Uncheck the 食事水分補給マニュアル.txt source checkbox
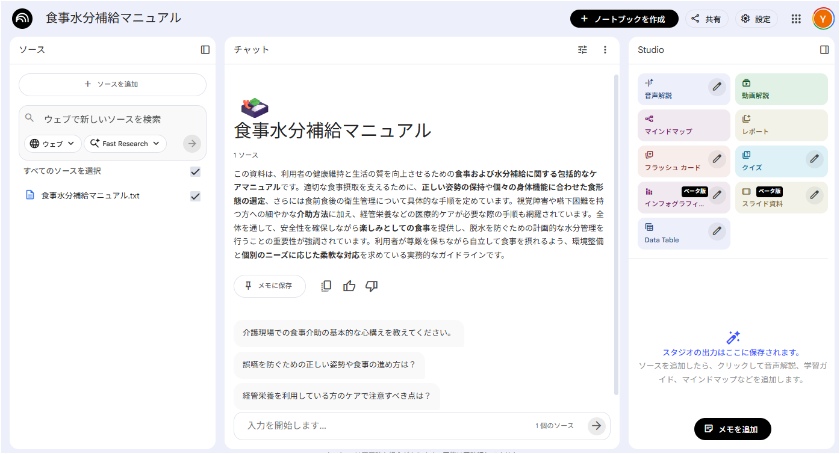840x454 pixels. [195, 196]
